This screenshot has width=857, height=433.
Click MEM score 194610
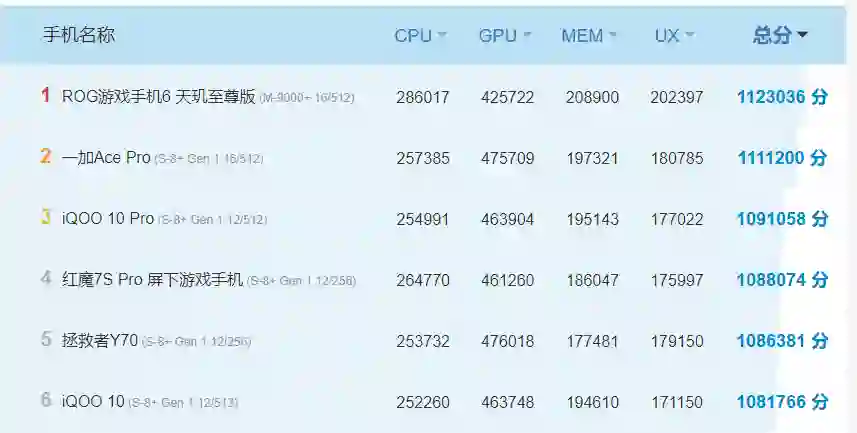(592, 402)
